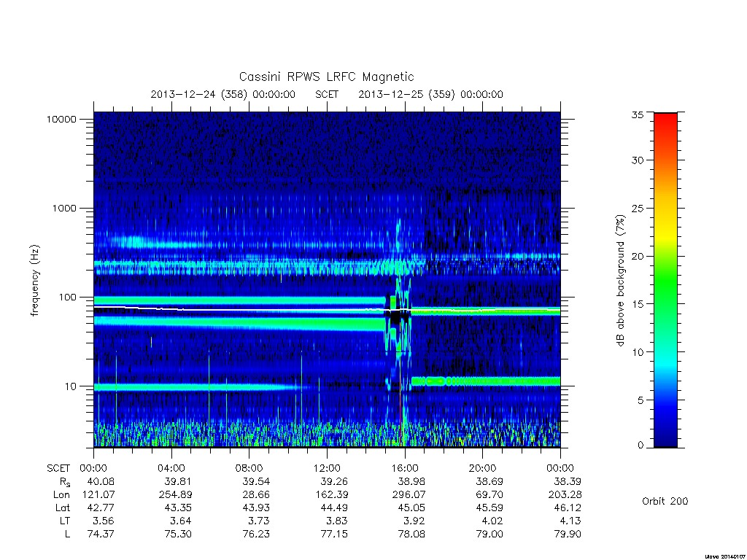Select the end date '2013-12-25 (359) 00:00:00'
The width and height of the screenshot is (747, 560).
click(430, 94)
